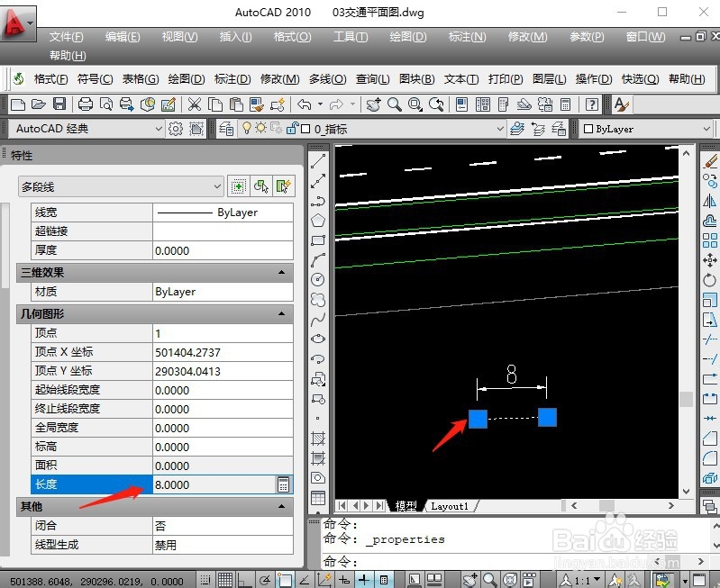The image size is (720, 588).
Task: Click the Help question mark icon
Action: (x=591, y=104)
